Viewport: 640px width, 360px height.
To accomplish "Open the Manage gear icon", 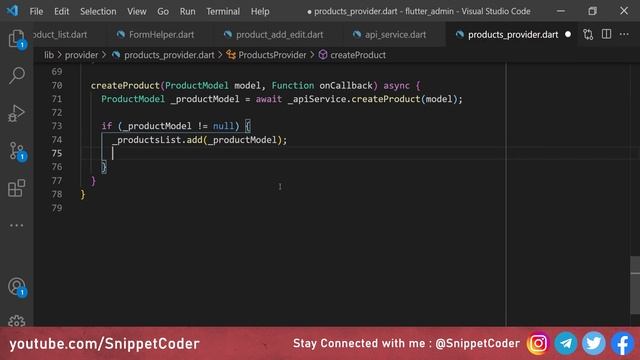I will click(x=16, y=321).
